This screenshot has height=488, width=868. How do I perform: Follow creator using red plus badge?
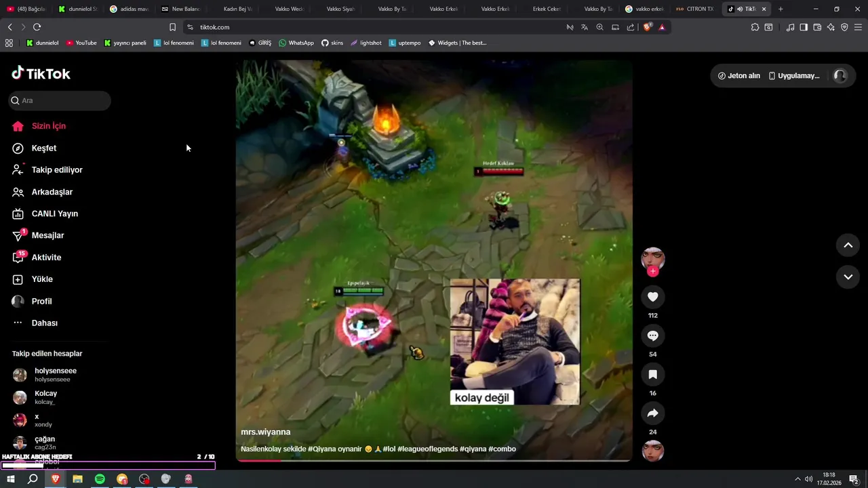coord(652,271)
